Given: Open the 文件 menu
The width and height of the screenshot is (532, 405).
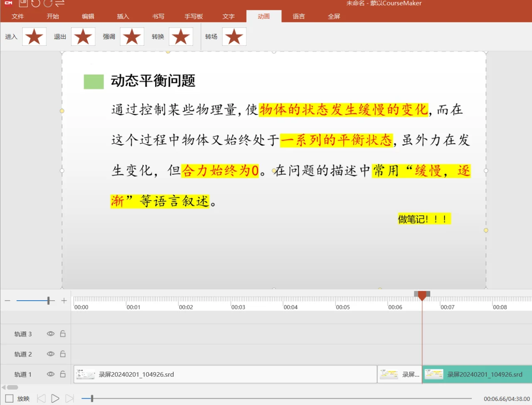Looking at the screenshot, I should click(x=18, y=17).
